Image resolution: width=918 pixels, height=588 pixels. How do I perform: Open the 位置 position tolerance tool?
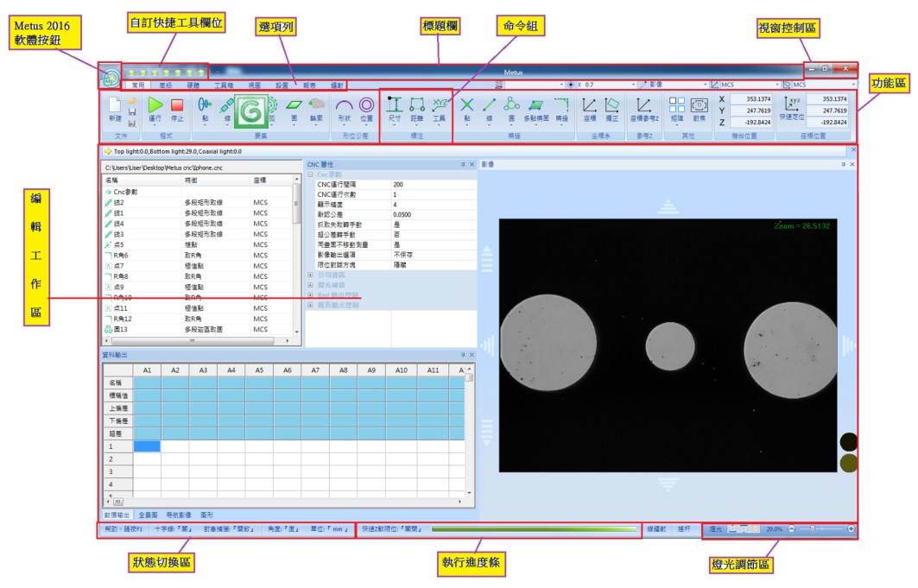point(366,110)
